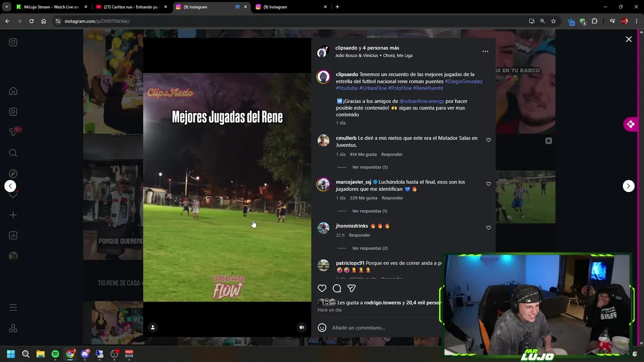Like the post with heart icon
Screen dimensions: 644x362
322,288
